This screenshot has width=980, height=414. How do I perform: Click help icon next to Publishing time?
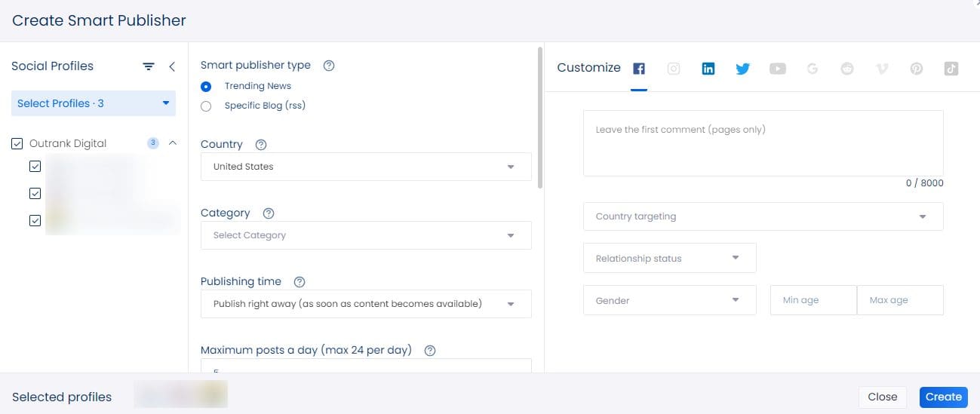(300, 282)
